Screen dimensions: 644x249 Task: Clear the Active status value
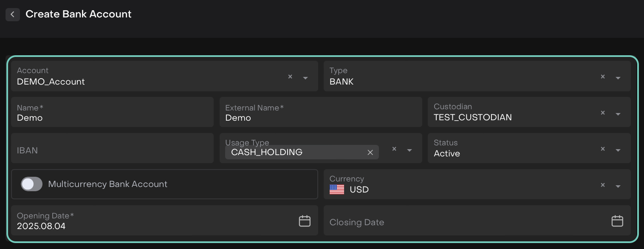[x=602, y=149]
